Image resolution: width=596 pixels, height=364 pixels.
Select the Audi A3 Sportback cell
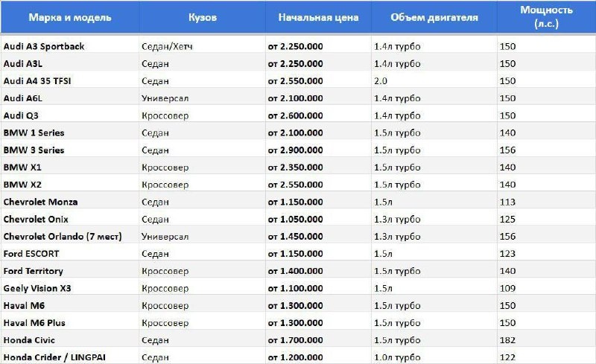point(70,46)
